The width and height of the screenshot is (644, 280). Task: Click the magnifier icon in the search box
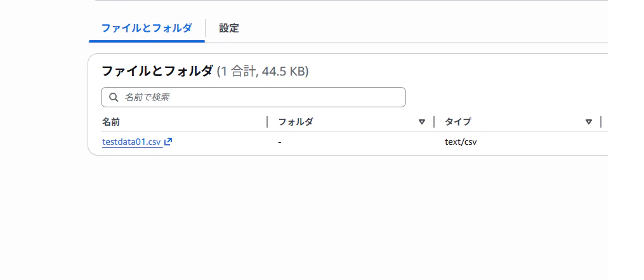pyautogui.click(x=114, y=97)
